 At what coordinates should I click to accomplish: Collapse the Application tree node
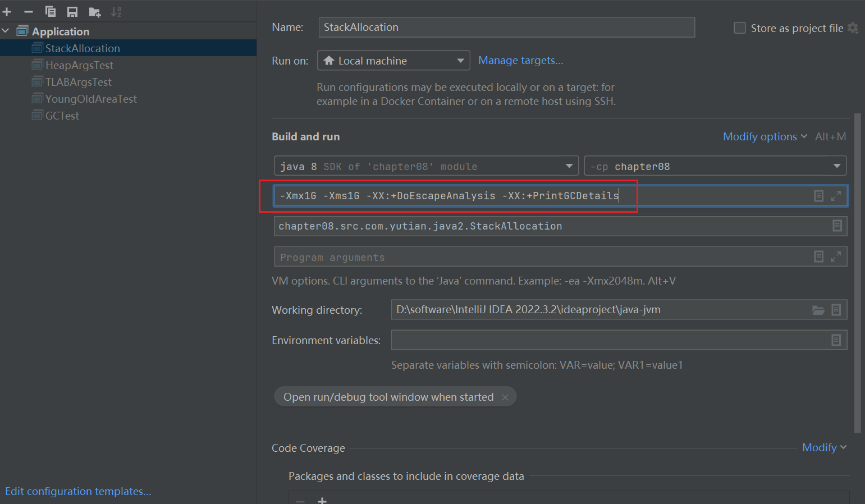pos(6,31)
